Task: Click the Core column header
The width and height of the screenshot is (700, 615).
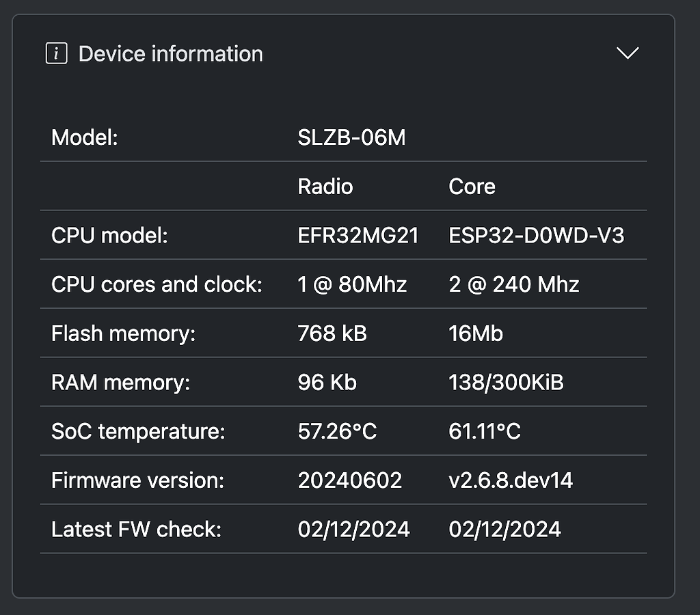Action: [x=472, y=186]
